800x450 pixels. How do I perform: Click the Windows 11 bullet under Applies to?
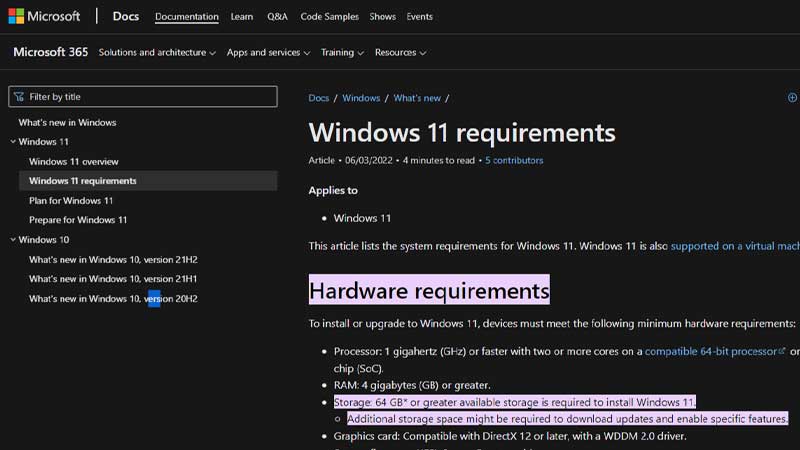362,218
